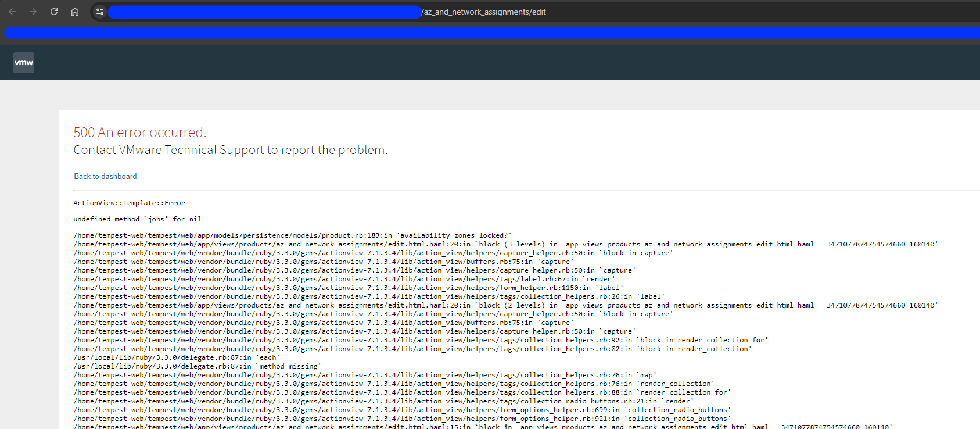The height and width of the screenshot is (429, 980).
Task: Click the browser forward arrow
Action: pos(33,12)
